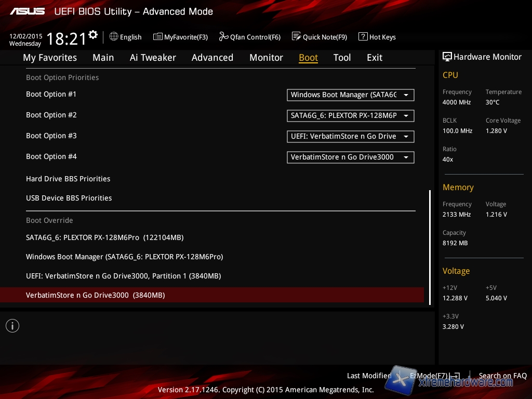532x399 pixels.
Task: Switch to the Ai Tweaker tab
Action: (x=153, y=58)
